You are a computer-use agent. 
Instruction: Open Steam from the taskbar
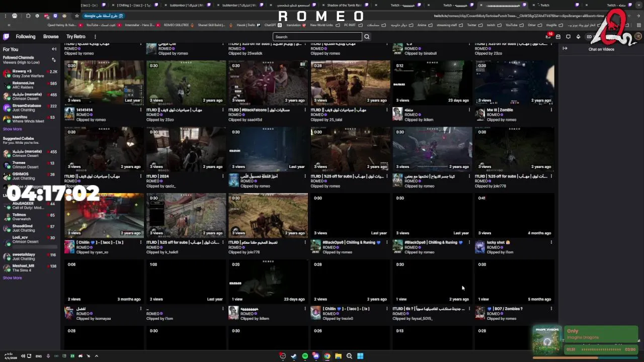coord(294,356)
